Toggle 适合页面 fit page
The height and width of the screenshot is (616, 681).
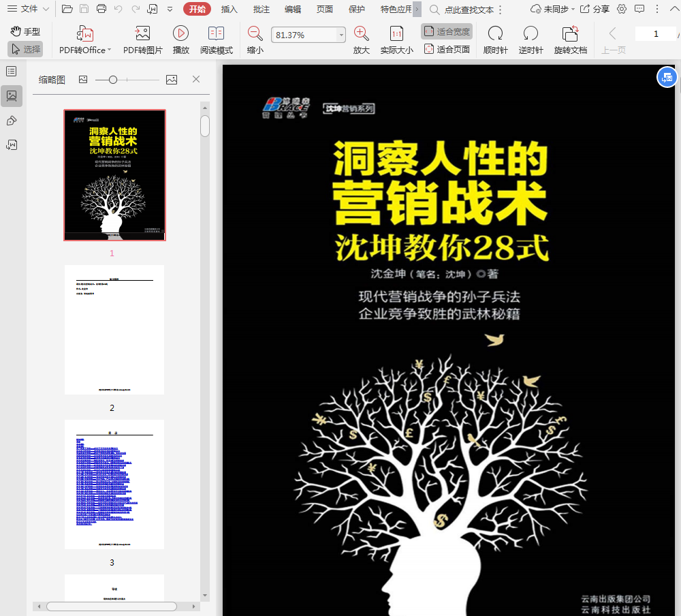(x=447, y=49)
